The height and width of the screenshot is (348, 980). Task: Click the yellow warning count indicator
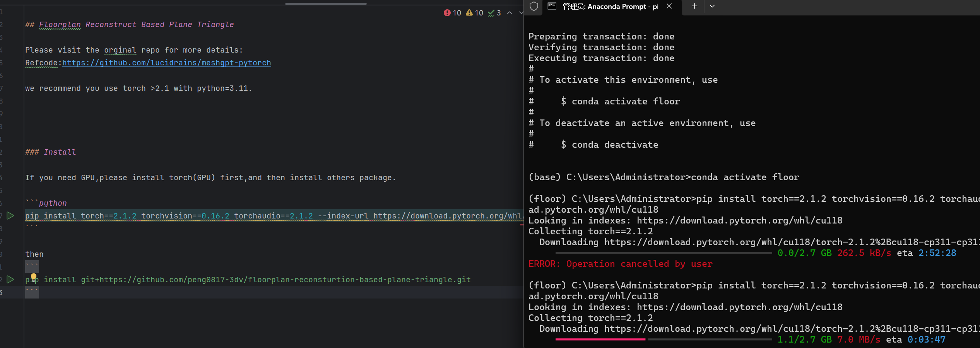click(474, 13)
